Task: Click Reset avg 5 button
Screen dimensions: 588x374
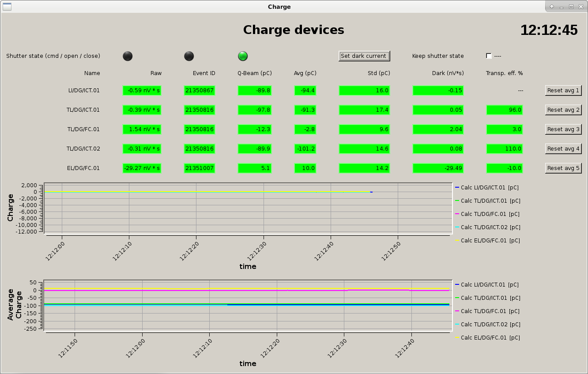Action: point(563,168)
